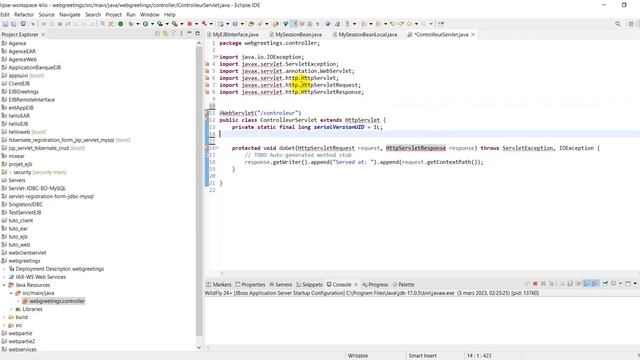Open the Source menu
This screenshot has height=360, width=640.
click(46, 14)
